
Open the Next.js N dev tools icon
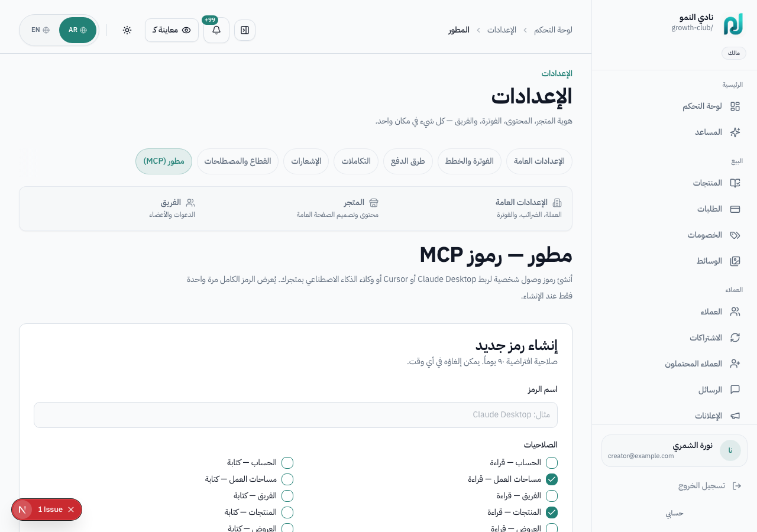(x=22, y=510)
